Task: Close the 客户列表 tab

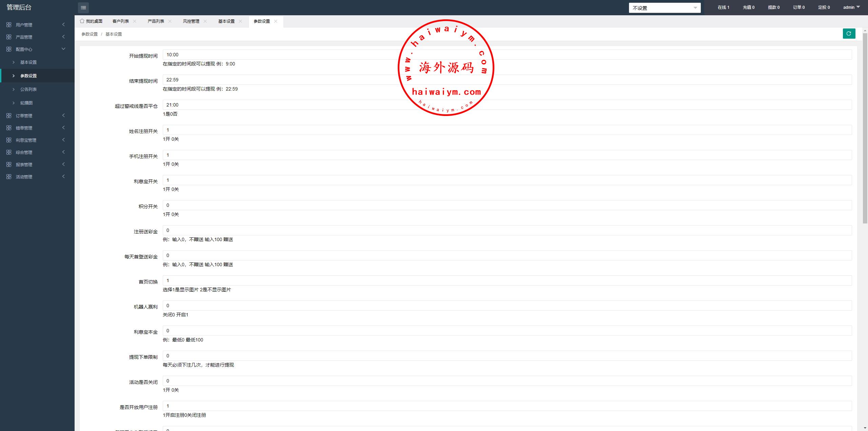Action: pos(135,21)
